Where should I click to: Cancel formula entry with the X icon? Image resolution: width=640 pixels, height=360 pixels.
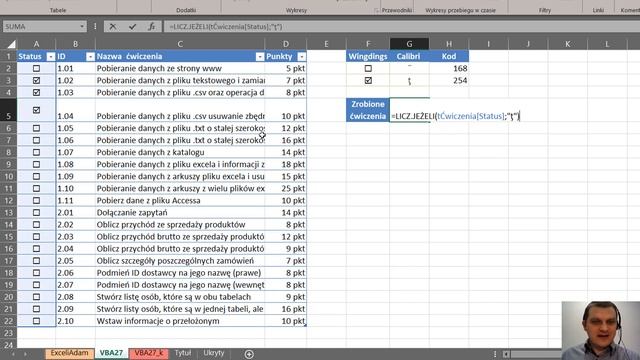pyautogui.click(x=113, y=27)
